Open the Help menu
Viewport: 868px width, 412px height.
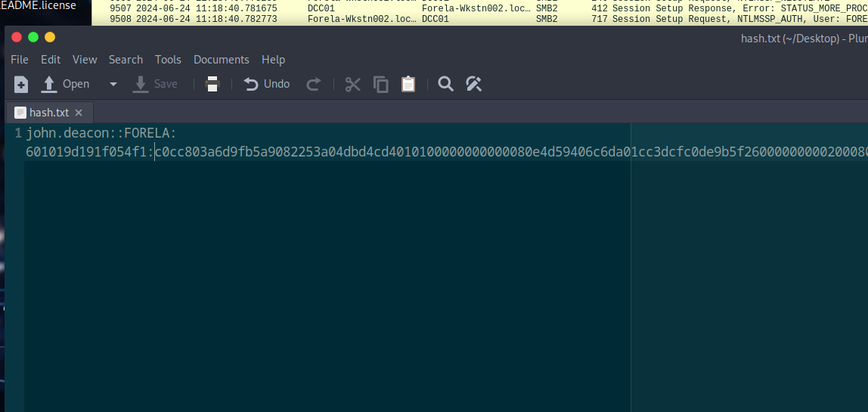pyautogui.click(x=274, y=59)
